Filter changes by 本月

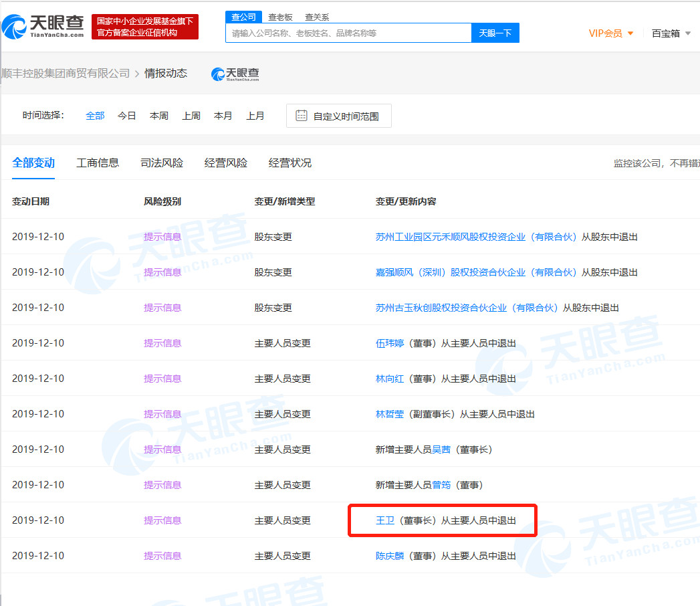click(x=223, y=115)
